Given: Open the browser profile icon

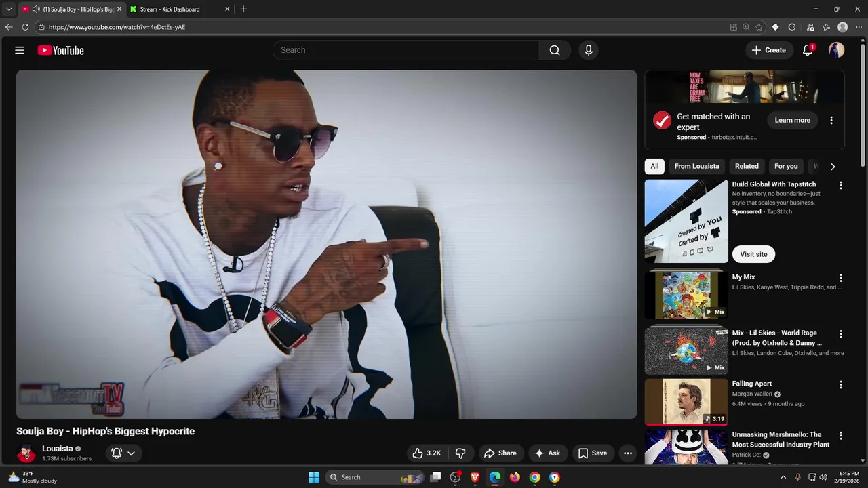Looking at the screenshot, I should [x=843, y=27].
